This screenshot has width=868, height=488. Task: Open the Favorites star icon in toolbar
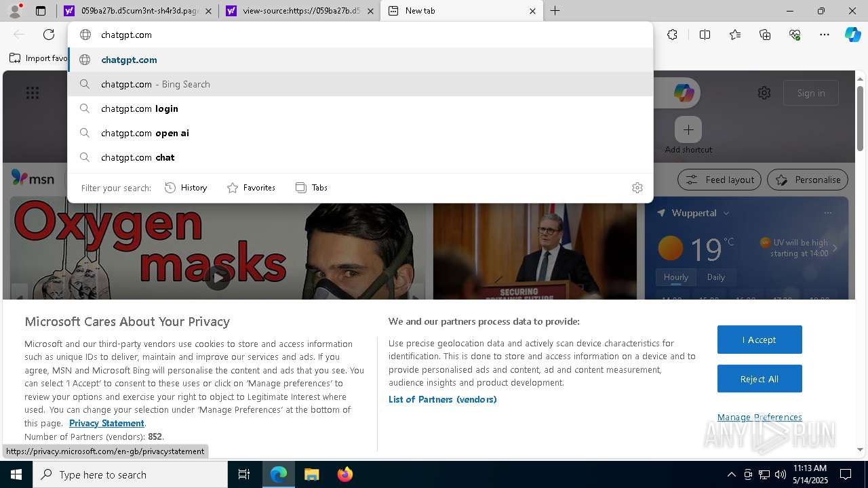tap(735, 35)
